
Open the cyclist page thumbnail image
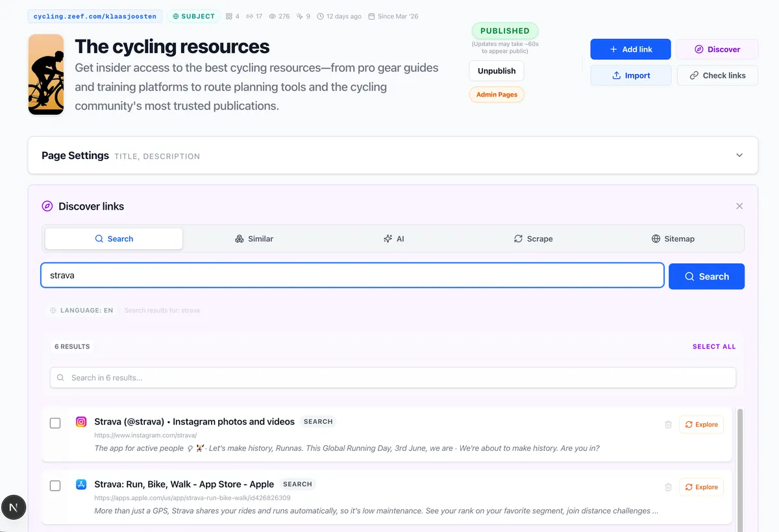point(46,75)
